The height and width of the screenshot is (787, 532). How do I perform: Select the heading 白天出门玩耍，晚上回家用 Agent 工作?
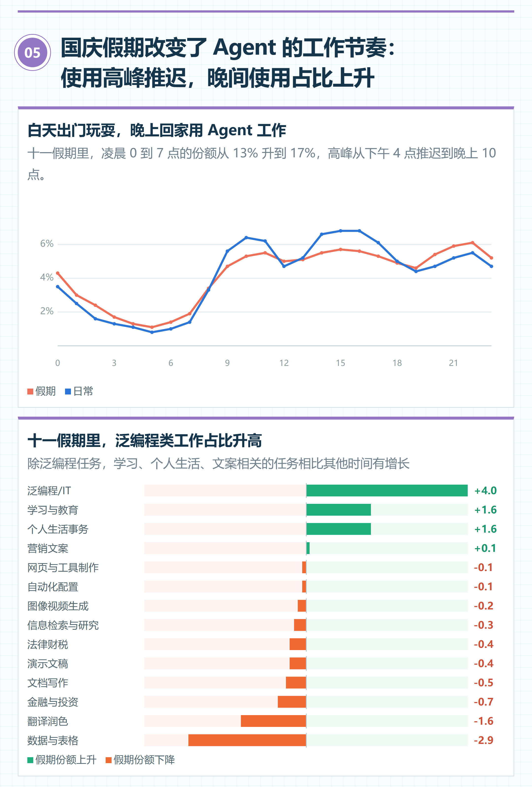pos(157,130)
